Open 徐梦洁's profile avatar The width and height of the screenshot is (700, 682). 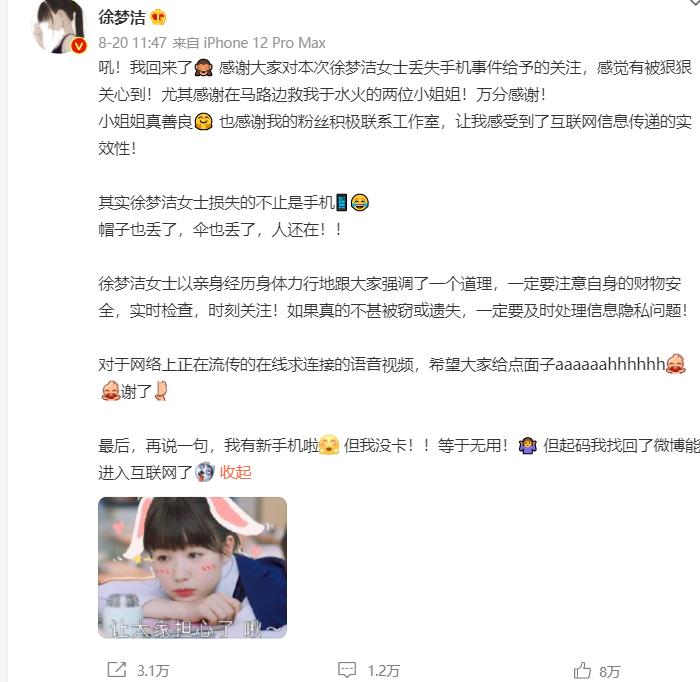tap(59, 27)
